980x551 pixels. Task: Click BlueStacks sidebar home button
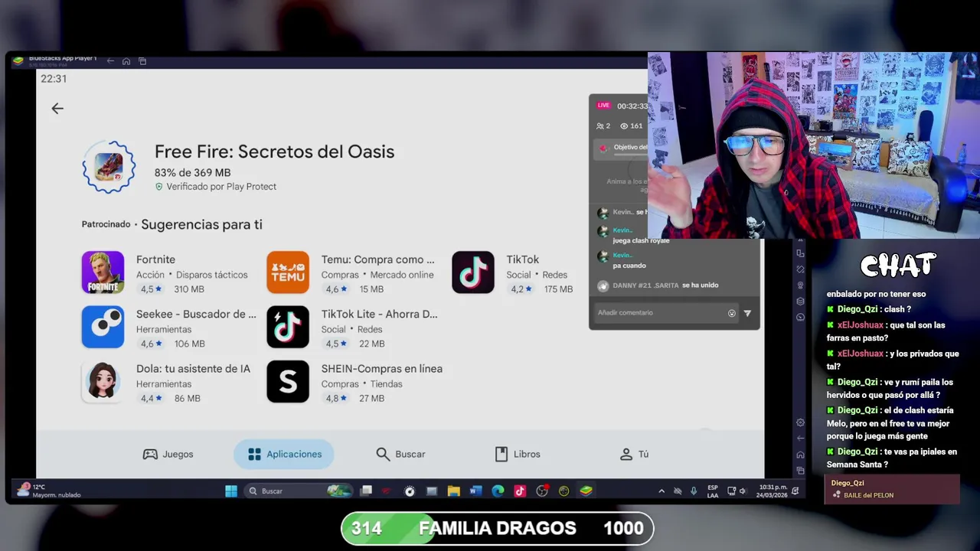pos(800,455)
